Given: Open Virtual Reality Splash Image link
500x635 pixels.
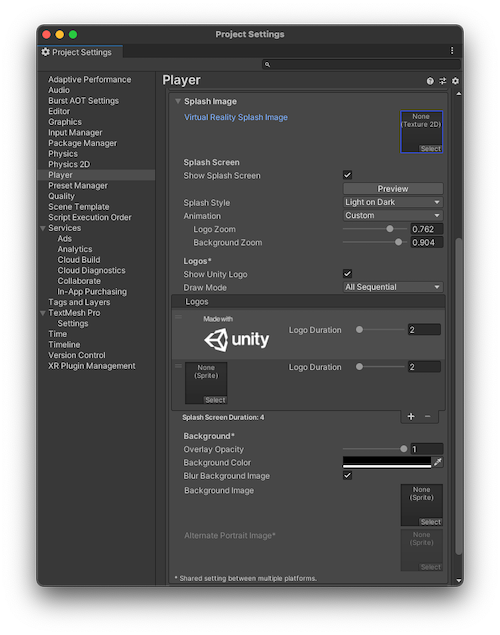Looking at the screenshot, I should point(236,117).
